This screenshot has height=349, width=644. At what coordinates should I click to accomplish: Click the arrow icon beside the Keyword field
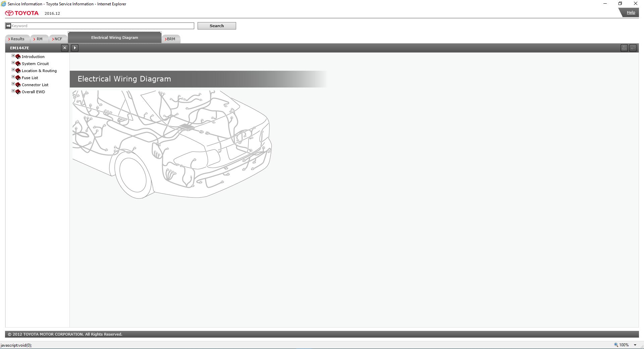click(8, 26)
